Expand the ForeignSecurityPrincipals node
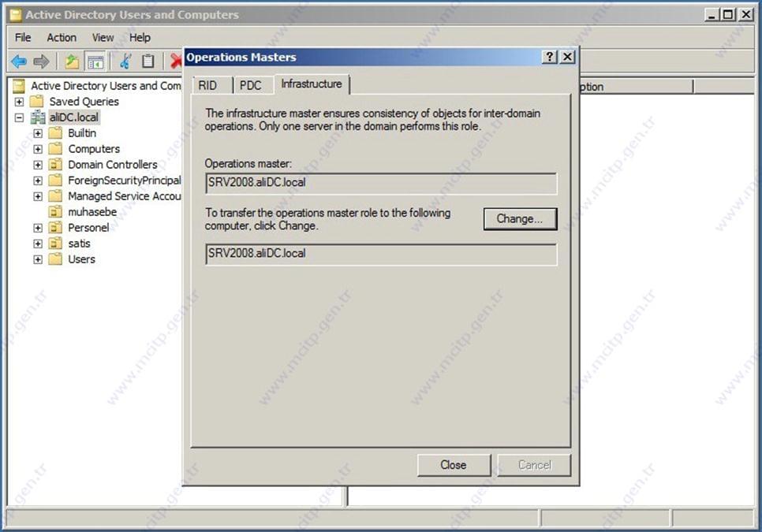Screen dimensions: 762x532 coord(38,180)
